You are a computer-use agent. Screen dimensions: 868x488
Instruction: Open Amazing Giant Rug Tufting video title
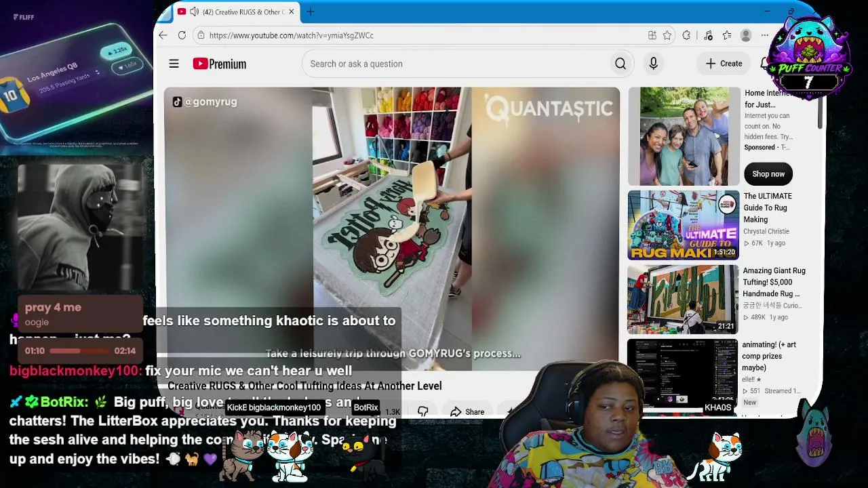tap(774, 282)
